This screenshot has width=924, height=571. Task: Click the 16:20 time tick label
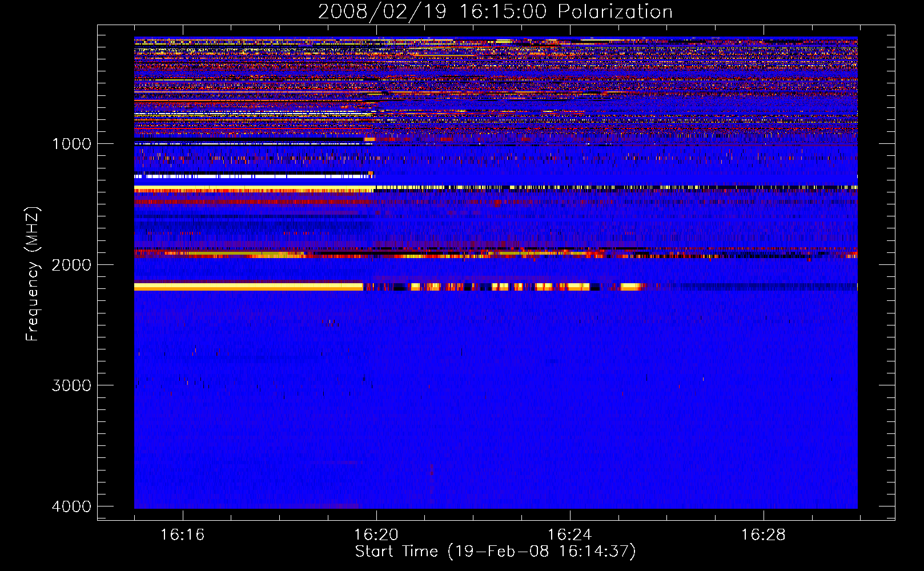tap(376, 535)
